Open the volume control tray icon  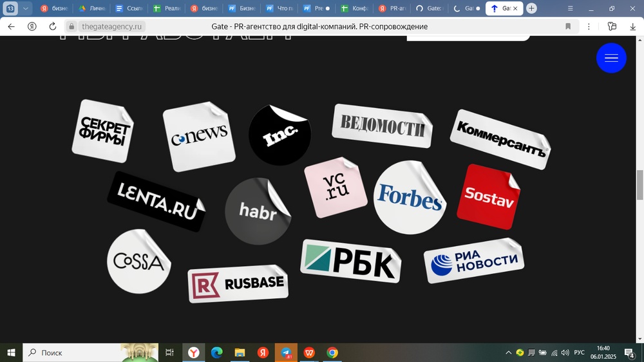(565, 352)
